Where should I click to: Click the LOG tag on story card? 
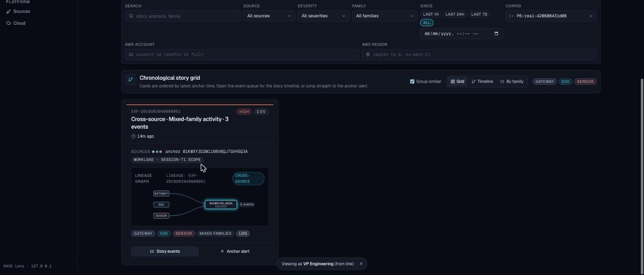point(243,233)
